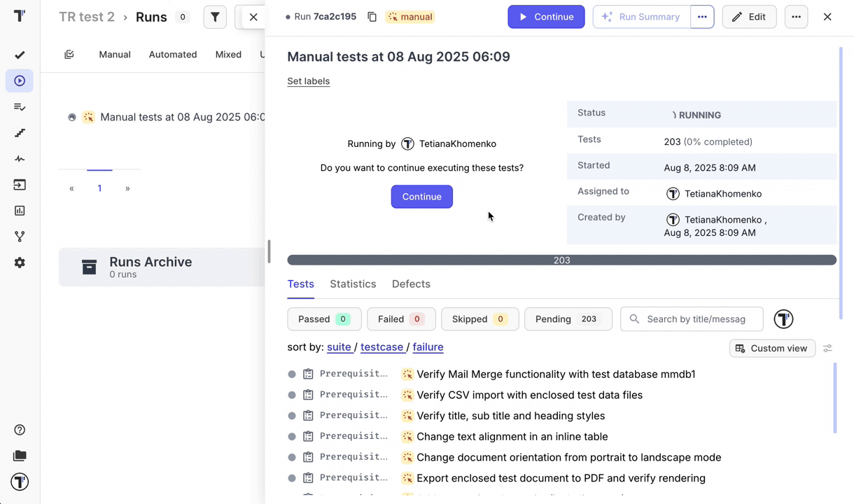Click the Runs Archive box icon
Screen dimensions: 854x504
pos(89,267)
